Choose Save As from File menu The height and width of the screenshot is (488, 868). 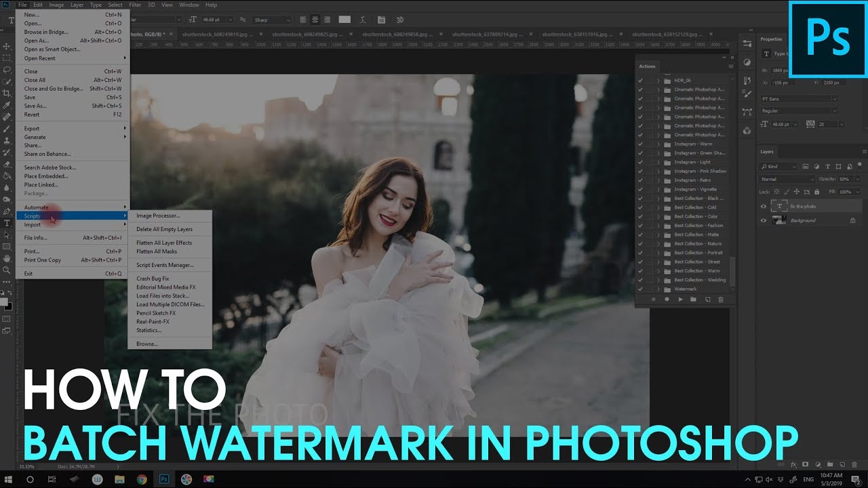[73, 106]
